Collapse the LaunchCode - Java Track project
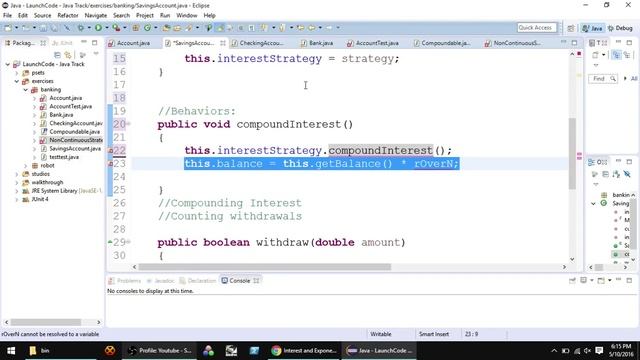 click(x=8, y=64)
